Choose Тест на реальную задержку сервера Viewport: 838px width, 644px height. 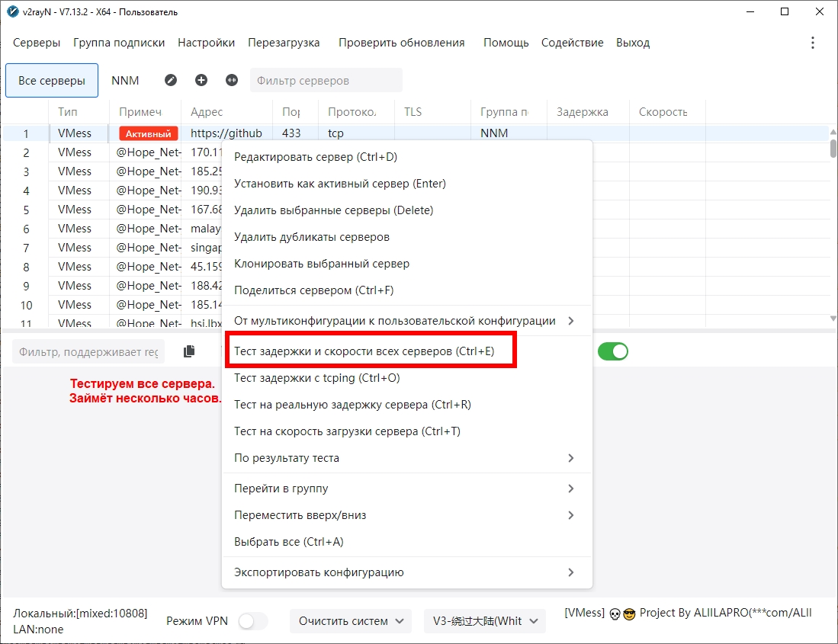(406, 405)
